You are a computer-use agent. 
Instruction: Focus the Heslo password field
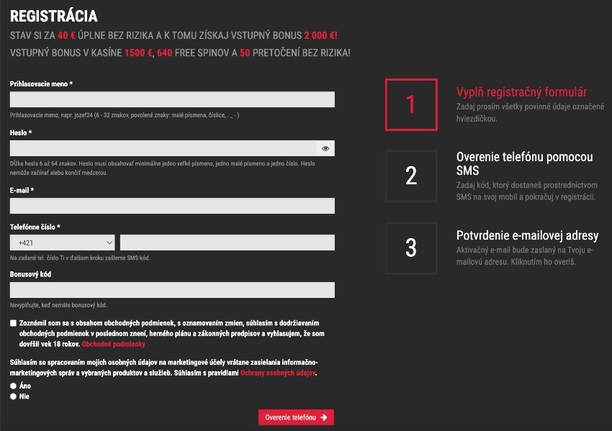coord(172,148)
